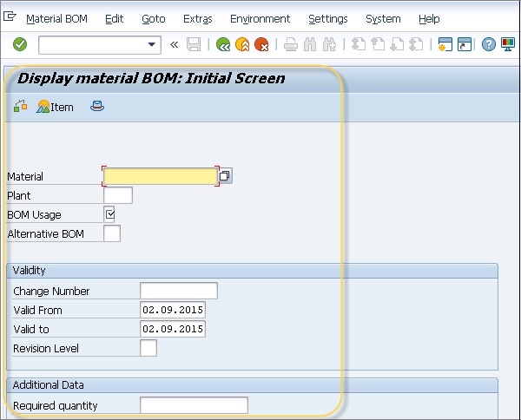The height and width of the screenshot is (420, 521).
Task: Go to Last Page icon
Action: pyautogui.click(x=416, y=44)
